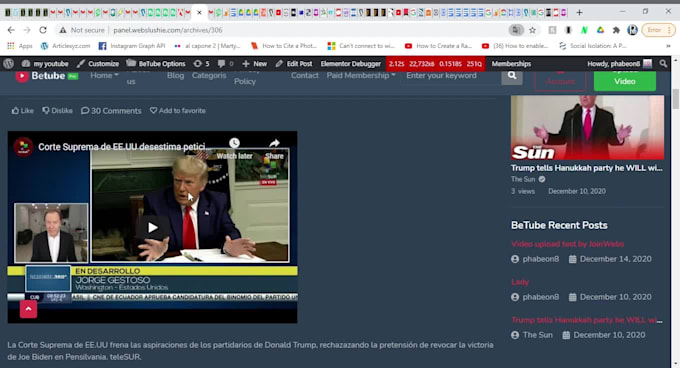Open the Apps bookmarks shortcut
The width and height of the screenshot is (680, 368).
pos(20,46)
